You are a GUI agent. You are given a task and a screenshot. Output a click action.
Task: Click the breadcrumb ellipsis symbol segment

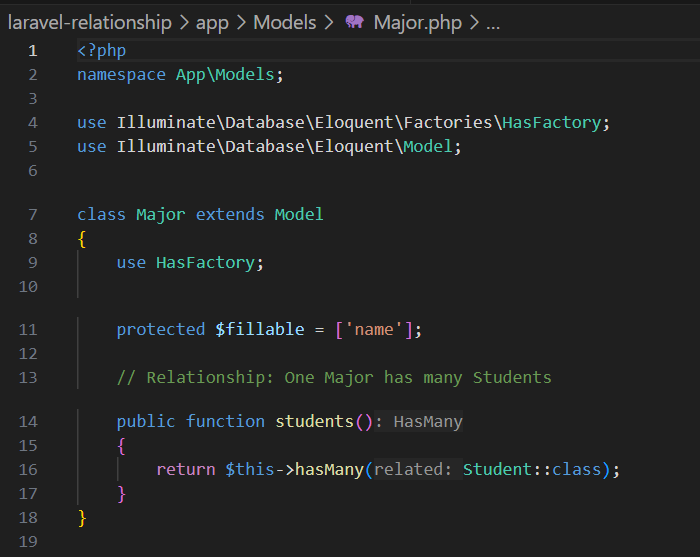click(492, 22)
